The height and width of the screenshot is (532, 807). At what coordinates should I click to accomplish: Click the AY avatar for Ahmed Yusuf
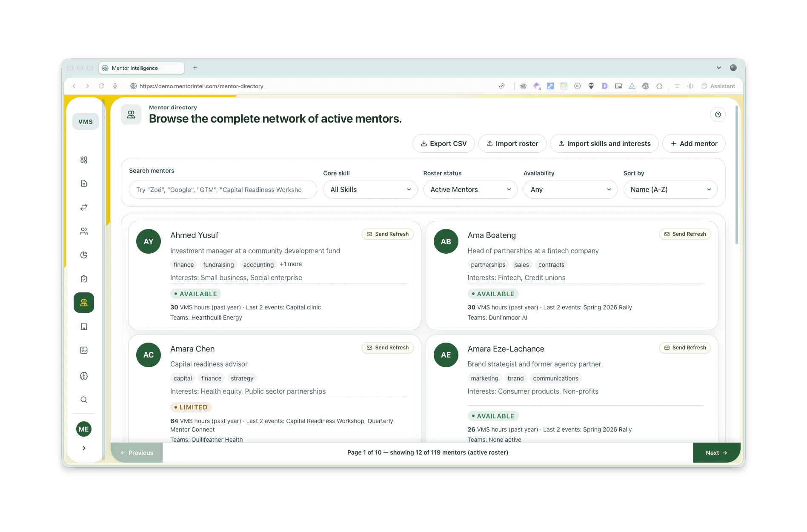click(x=149, y=241)
